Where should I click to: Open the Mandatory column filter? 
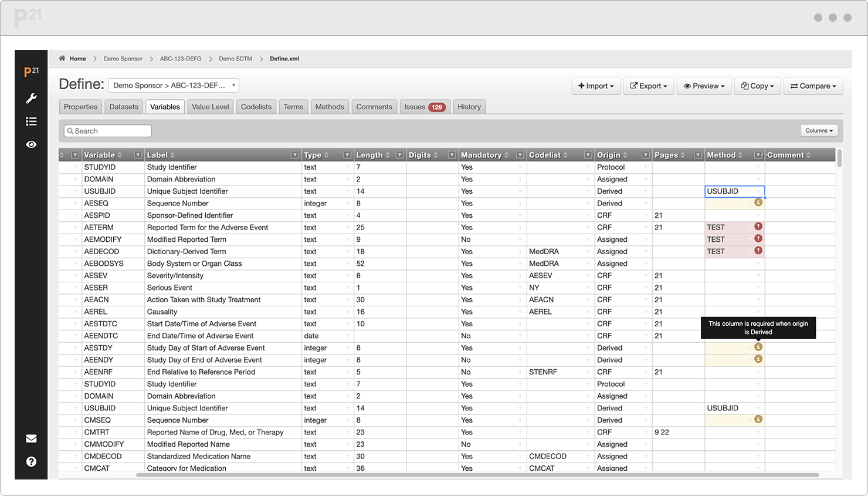click(520, 155)
